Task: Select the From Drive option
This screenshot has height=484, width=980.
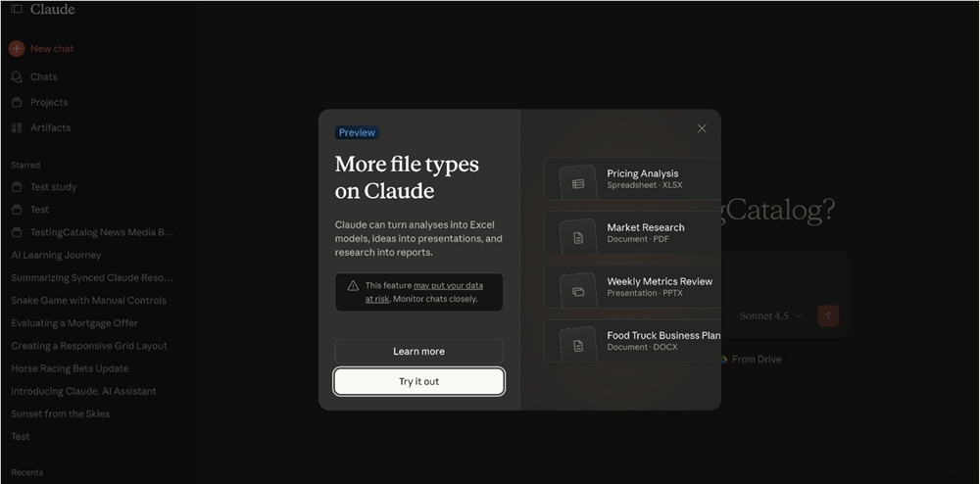Action: click(755, 360)
